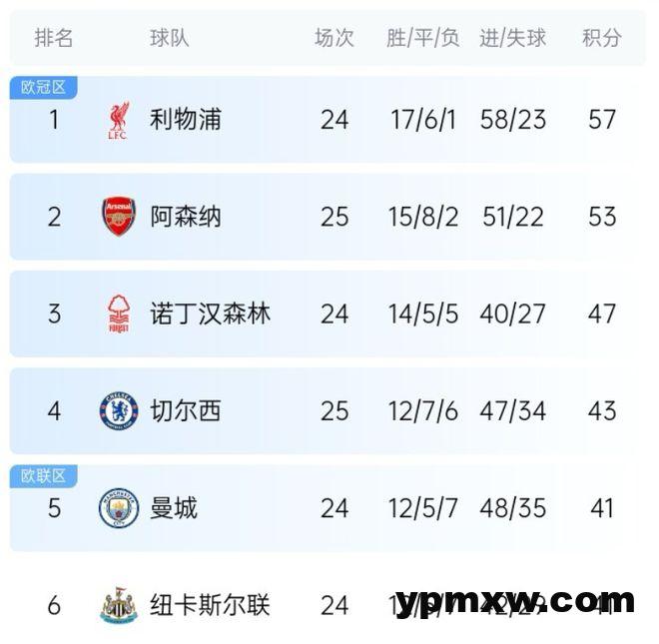The height and width of the screenshot is (644, 659).
Task: Sort by the 积分 column header
Action: click(x=601, y=38)
